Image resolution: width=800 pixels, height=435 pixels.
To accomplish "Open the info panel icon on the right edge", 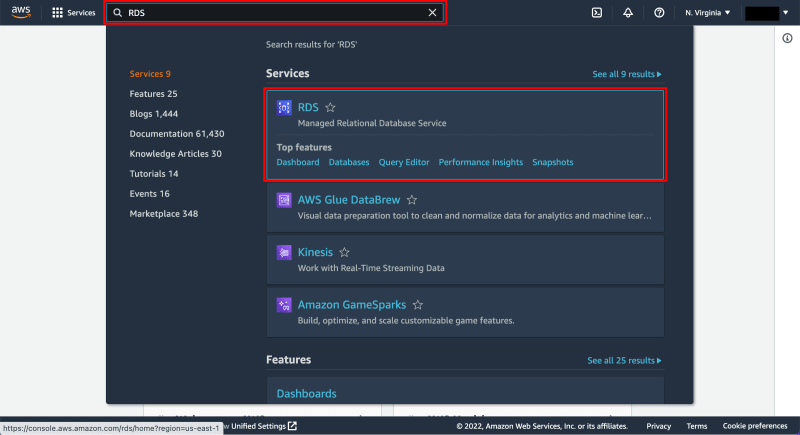I will 787,38.
